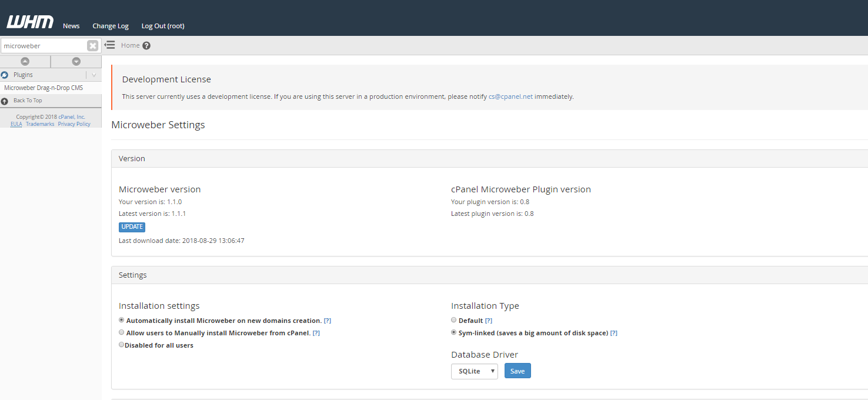Click the Microweber Settings heading

pos(158,125)
